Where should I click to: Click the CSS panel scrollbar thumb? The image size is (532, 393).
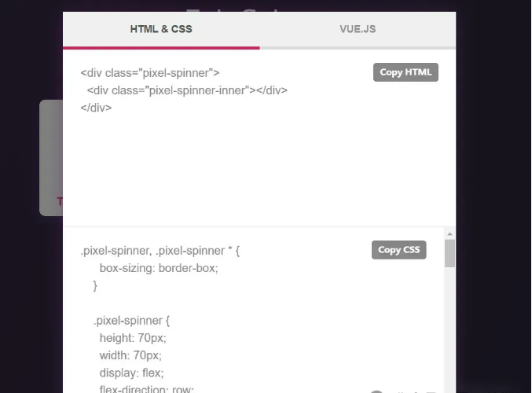pos(450,253)
